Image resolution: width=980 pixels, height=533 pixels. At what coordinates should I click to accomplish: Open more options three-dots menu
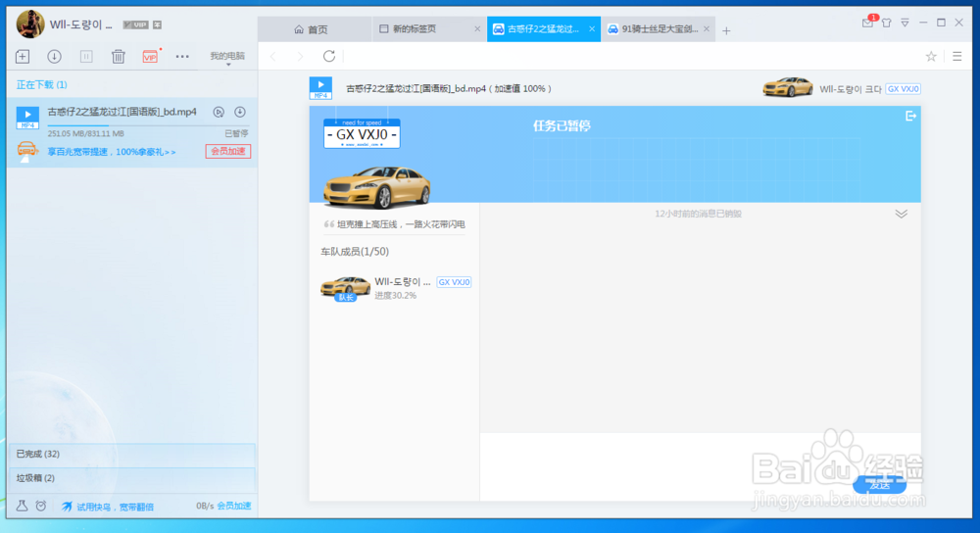coord(182,56)
